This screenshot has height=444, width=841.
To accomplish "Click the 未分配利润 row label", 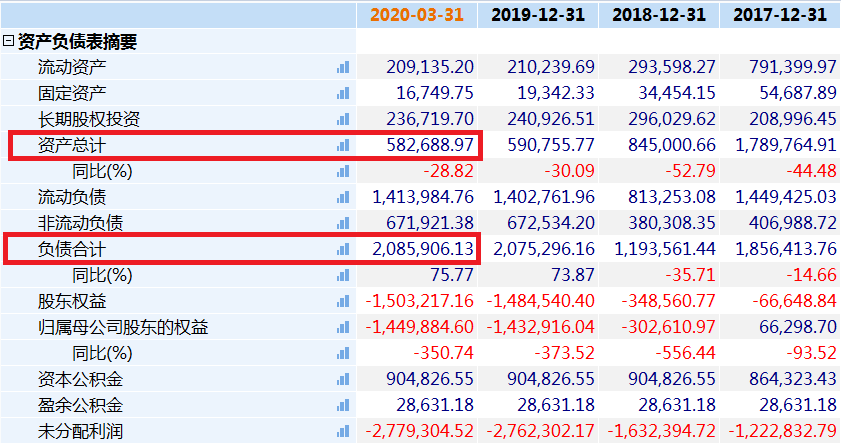I will 80,431.
